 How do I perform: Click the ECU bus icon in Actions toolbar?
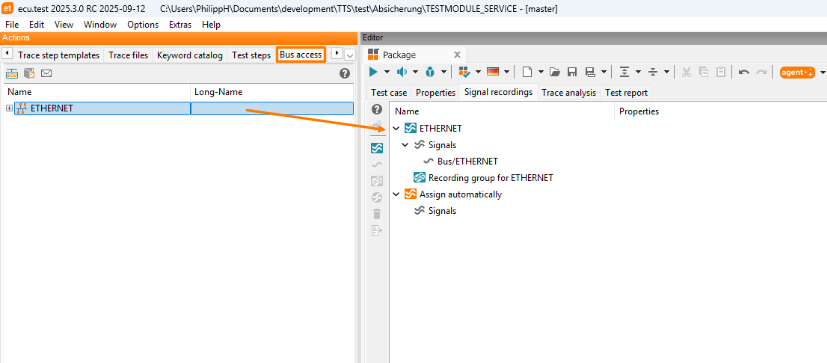[12, 73]
